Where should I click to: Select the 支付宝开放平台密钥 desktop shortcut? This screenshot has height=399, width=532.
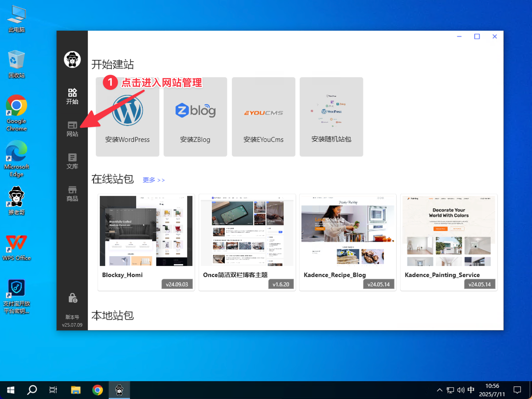pyautogui.click(x=16, y=297)
